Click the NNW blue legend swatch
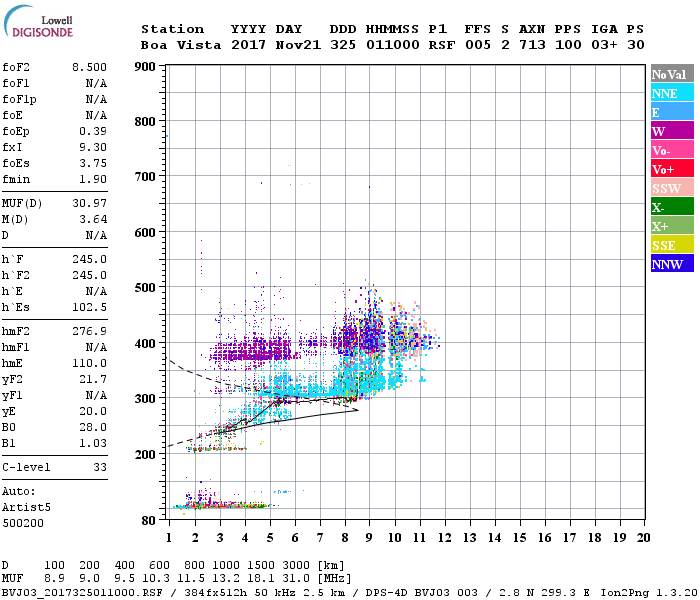The image size is (700, 600). tap(672, 264)
